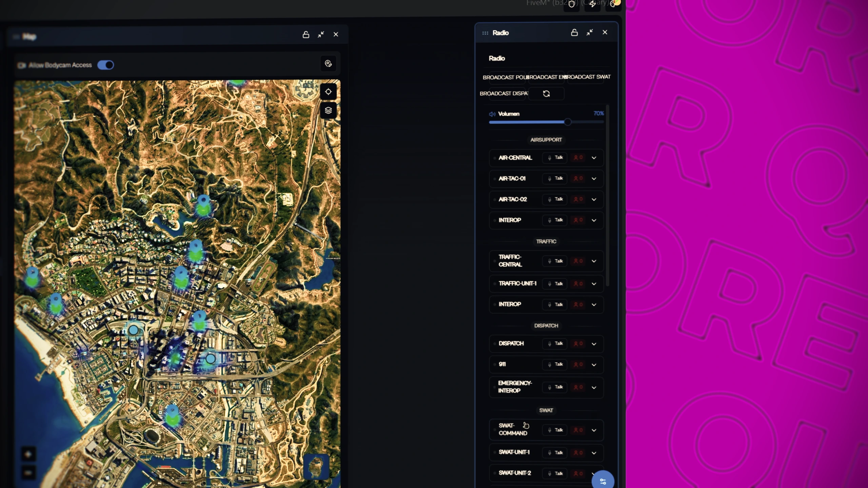The height and width of the screenshot is (488, 868).
Task: Talk on the SWAT-COMMAND channel
Action: [555, 430]
